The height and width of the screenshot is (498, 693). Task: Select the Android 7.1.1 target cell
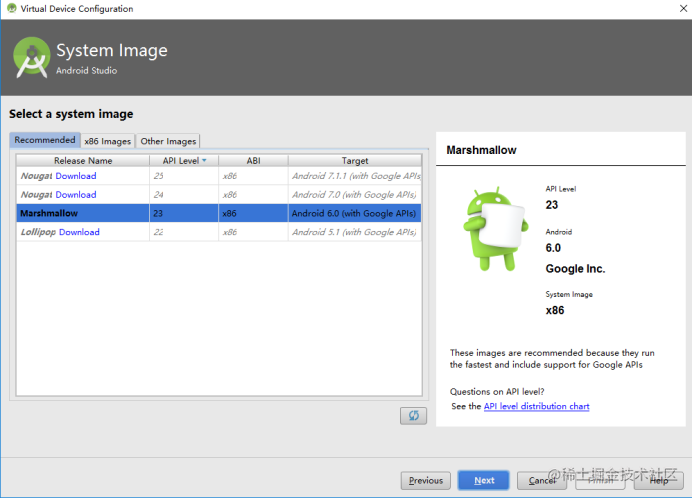click(x=355, y=176)
